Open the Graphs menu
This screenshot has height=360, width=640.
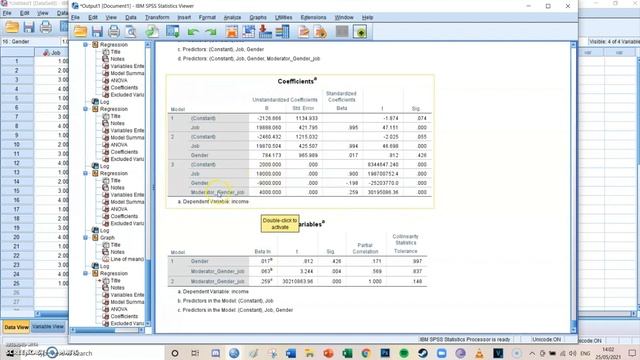258,18
